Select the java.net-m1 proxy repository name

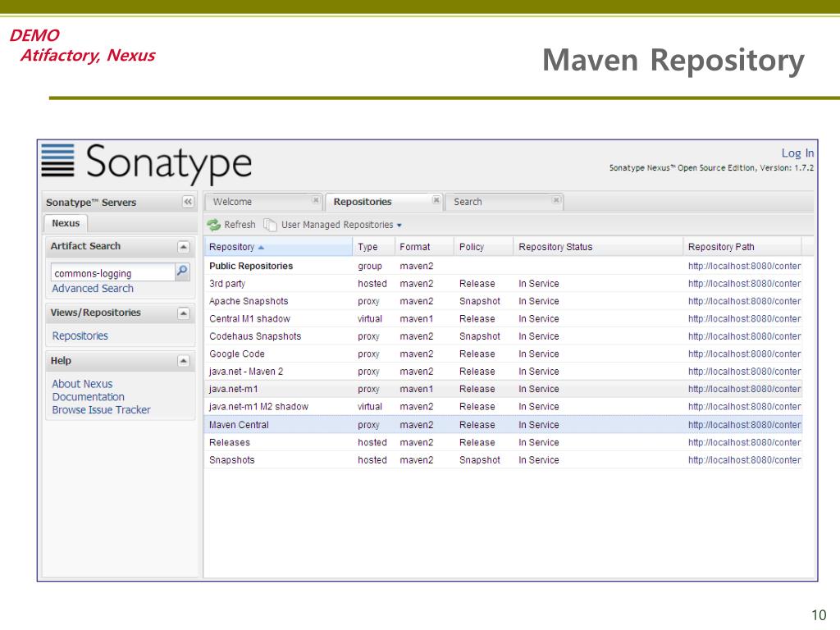(234, 389)
